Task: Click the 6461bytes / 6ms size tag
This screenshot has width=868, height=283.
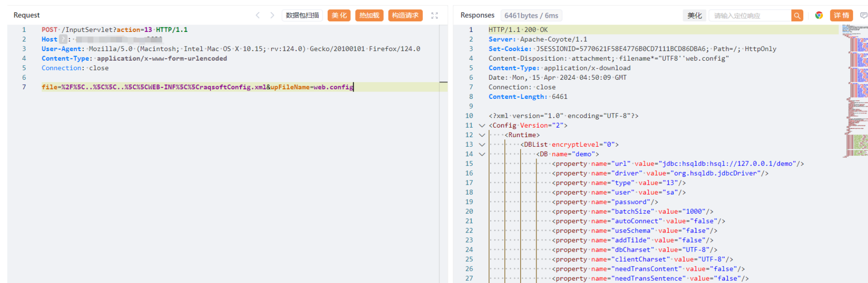Action: 531,15
